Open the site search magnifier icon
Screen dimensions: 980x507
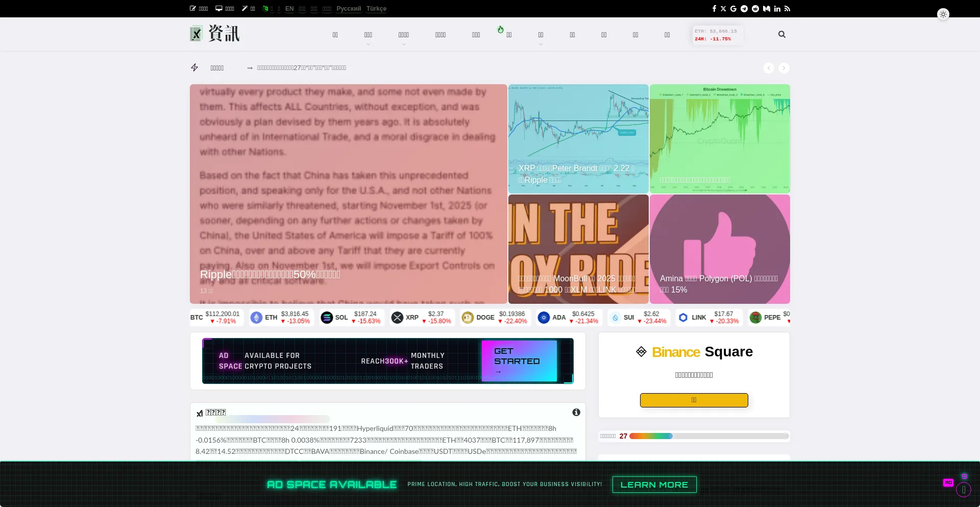[781, 34]
